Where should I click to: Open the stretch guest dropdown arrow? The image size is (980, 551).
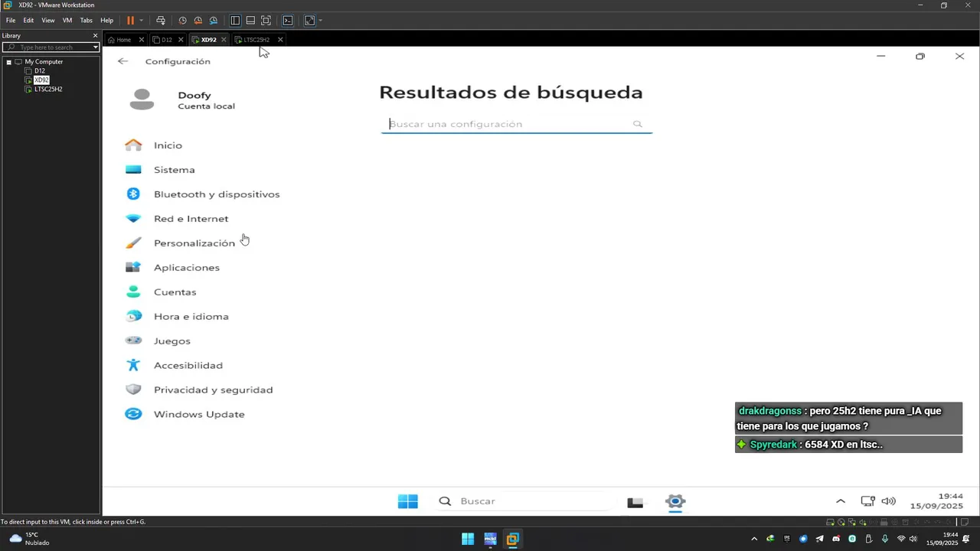click(x=320, y=21)
